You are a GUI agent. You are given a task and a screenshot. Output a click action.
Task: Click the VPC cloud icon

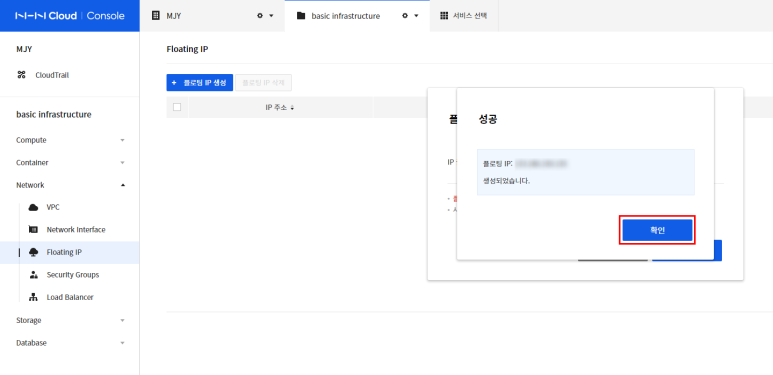click(x=34, y=207)
